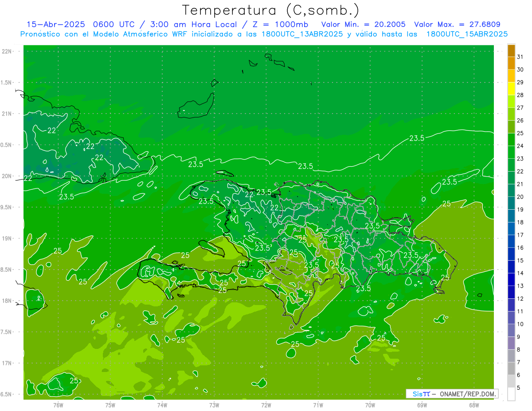Viewport: 532px width, 411px height.
Task: Click the colorbar label 31
Action: pyautogui.click(x=520, y=57)
